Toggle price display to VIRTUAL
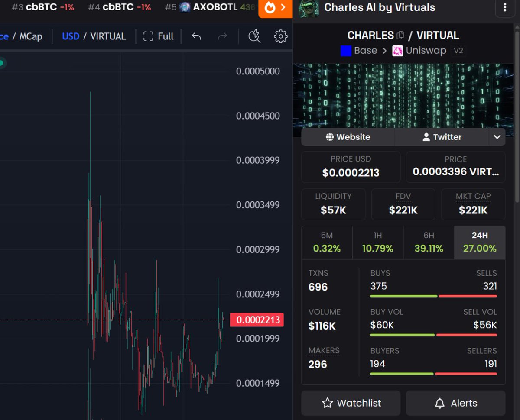The height and width of the screenshot is (420, 520). point(108,36)
